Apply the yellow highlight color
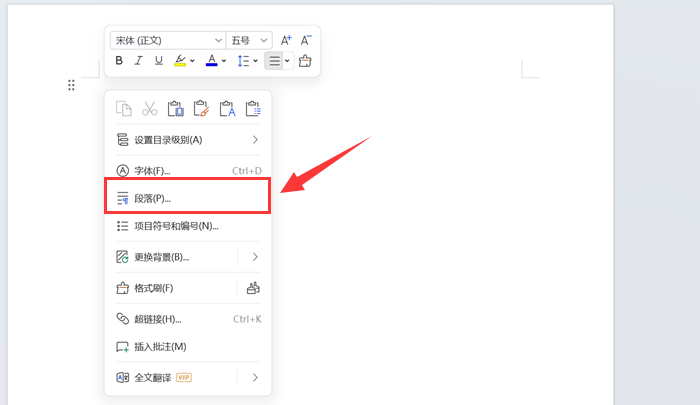This screenshot has width=700, height=405. coord(180,61)
